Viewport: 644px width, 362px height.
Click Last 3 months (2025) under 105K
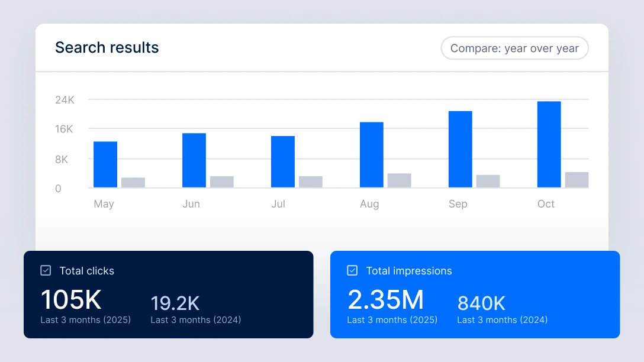coord(86,320)
